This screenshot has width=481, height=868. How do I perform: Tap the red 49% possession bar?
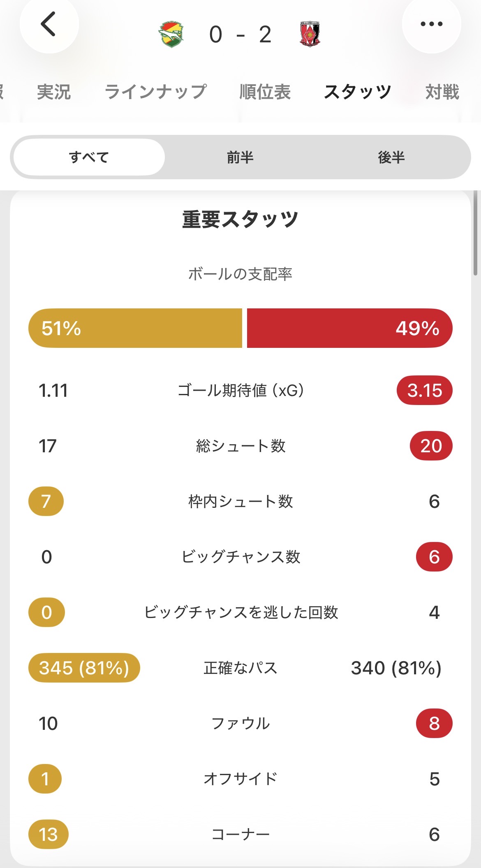pyautogui.click(x=349, y=328)
